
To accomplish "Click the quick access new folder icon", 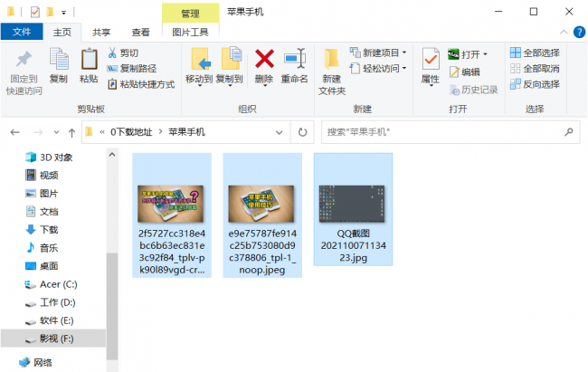I will point(50,12).
